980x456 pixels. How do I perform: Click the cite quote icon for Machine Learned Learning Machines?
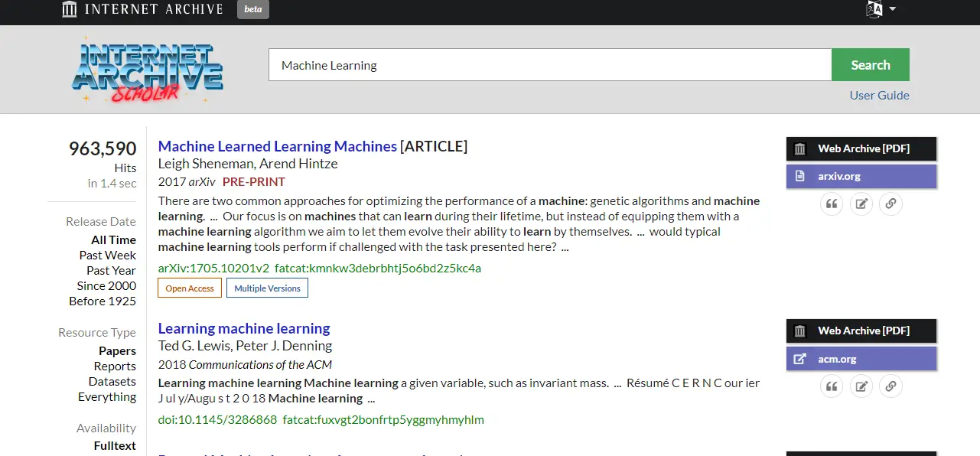click(x=832, y=204)
